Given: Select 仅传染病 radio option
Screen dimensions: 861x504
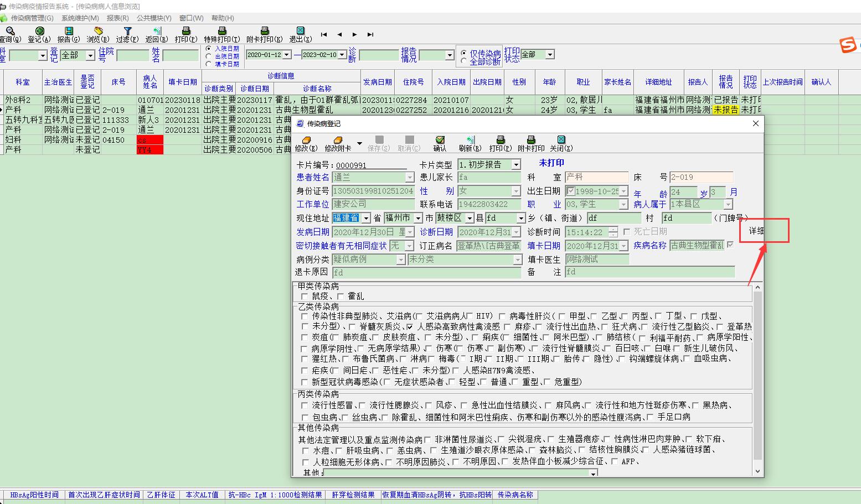Looking at the screenshot, I should (x=464, y=54).
